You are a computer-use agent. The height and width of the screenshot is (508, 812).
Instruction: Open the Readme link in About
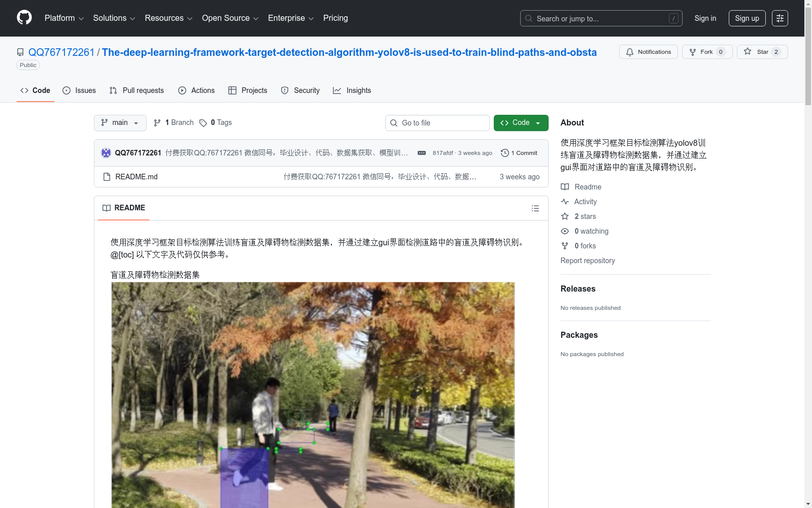581,187
